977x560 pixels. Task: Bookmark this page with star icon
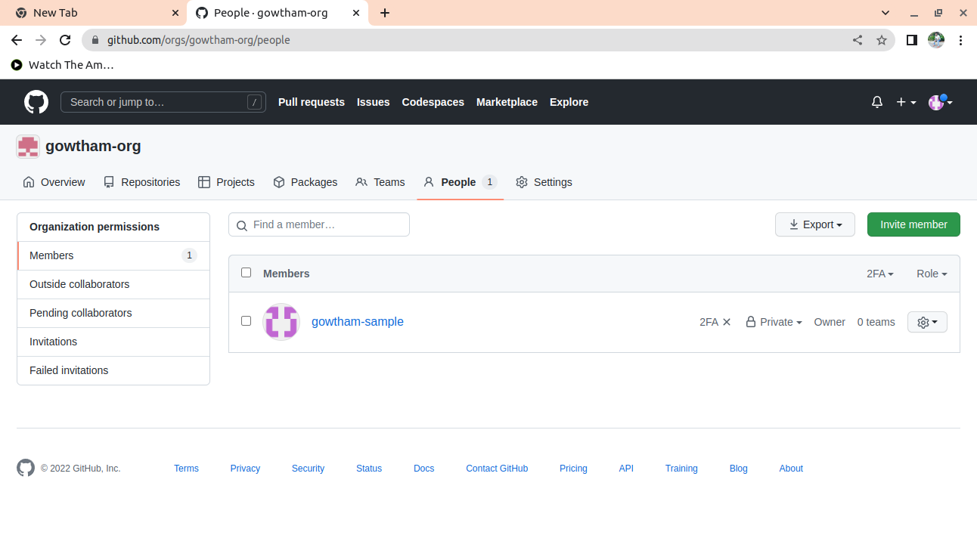[882, 40]
